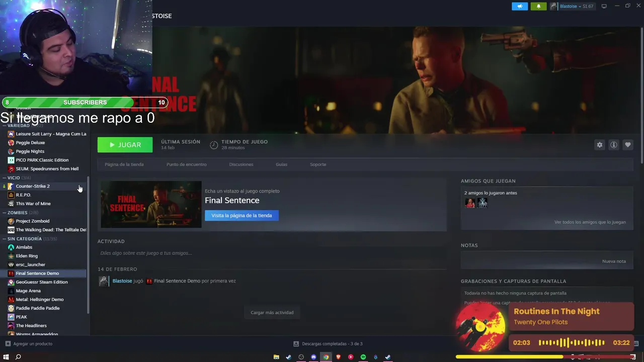
Task: Open Final Sentence Demo link in activity entry
Action: click(177, 281)
